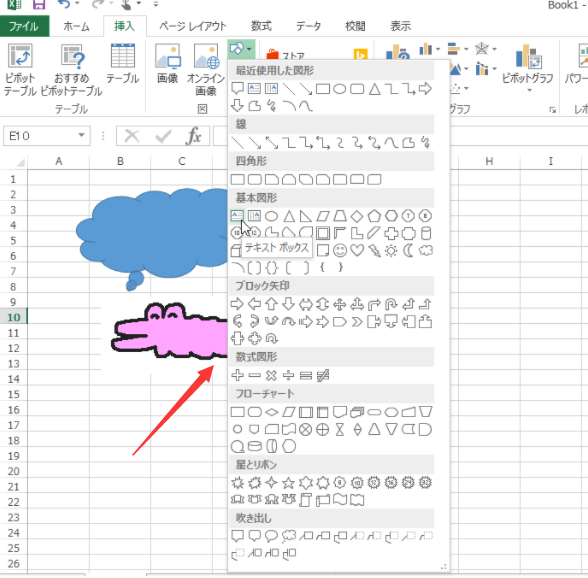The image size is (588, 578).
Task: Click inside the Name Box field
Action: [40, 135]
